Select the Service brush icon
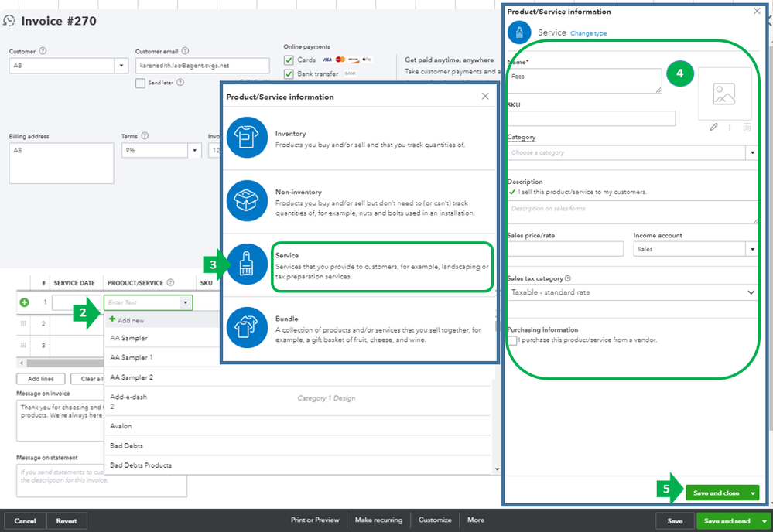Image resolution: width=773 pixels, height=532 pixels. 247,264
